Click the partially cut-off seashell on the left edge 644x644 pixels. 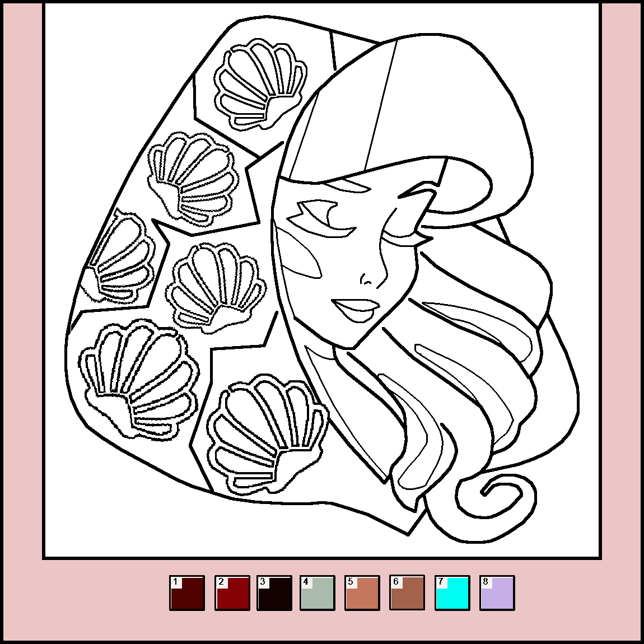coord(120,259)
